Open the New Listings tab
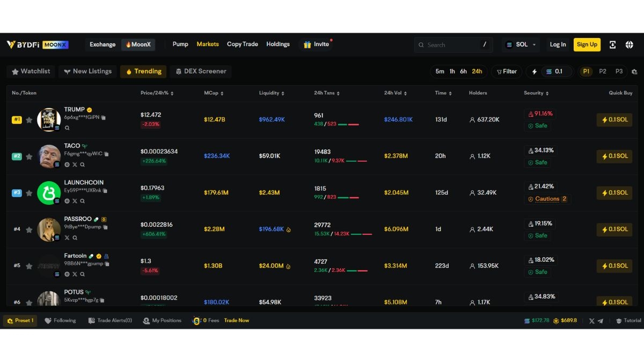Viewport: 644px width, 362px height. 87,71
